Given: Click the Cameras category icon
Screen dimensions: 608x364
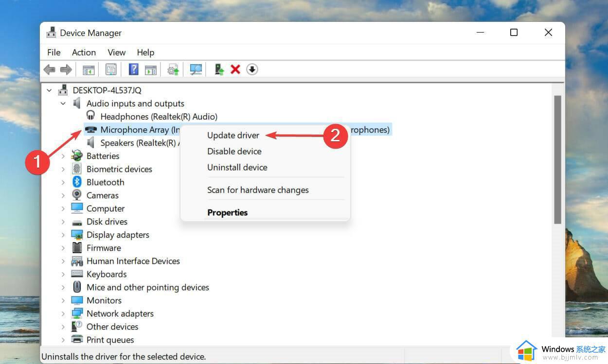Looking at the screenshot, I should [77, 195].
